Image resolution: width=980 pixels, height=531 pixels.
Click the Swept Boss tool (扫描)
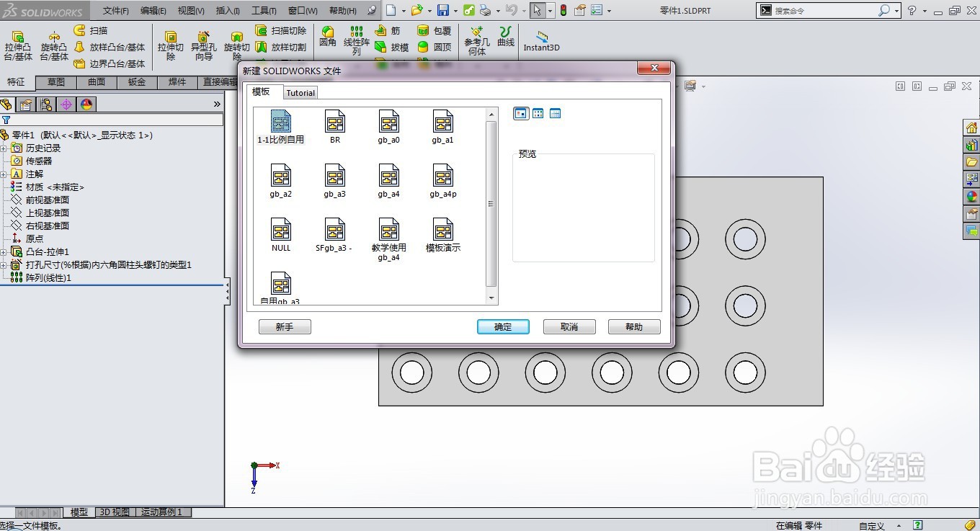[91, 31]
